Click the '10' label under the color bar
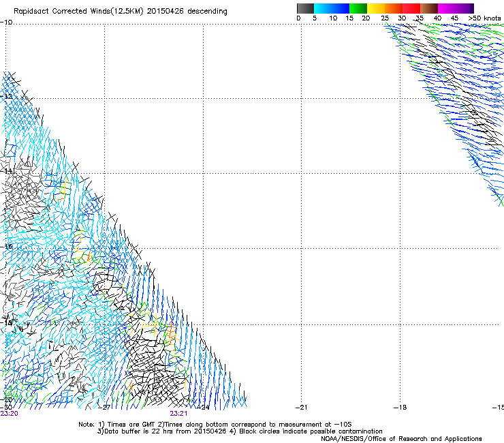Image resolution: width=504 pixels, height=443 pixels. [333, 18]
